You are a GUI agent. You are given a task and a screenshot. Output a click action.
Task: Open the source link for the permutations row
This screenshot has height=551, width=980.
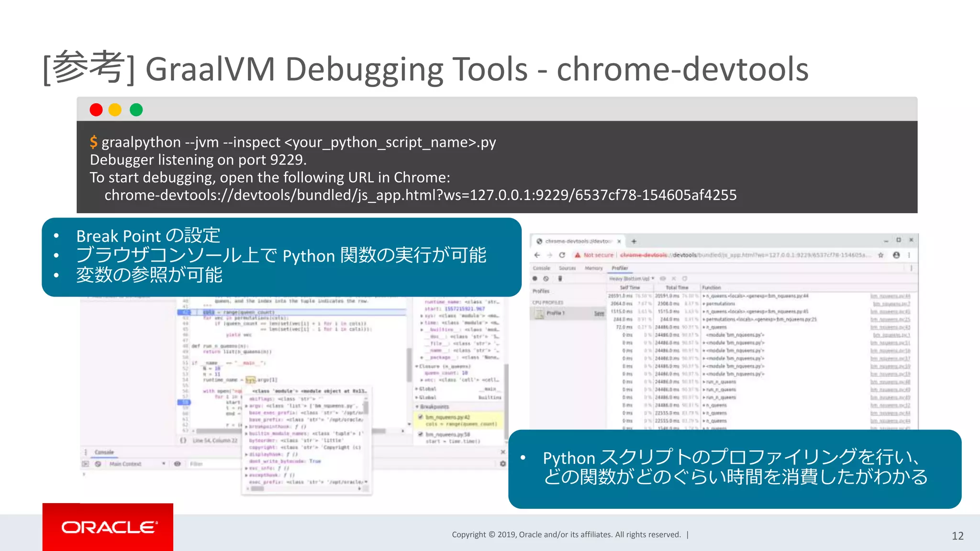[891, 304]
